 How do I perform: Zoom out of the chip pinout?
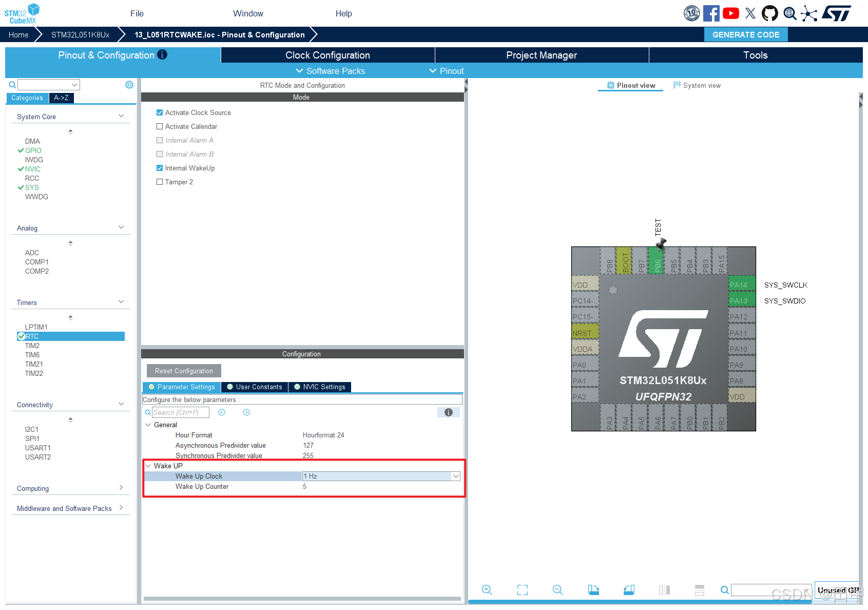558,590
